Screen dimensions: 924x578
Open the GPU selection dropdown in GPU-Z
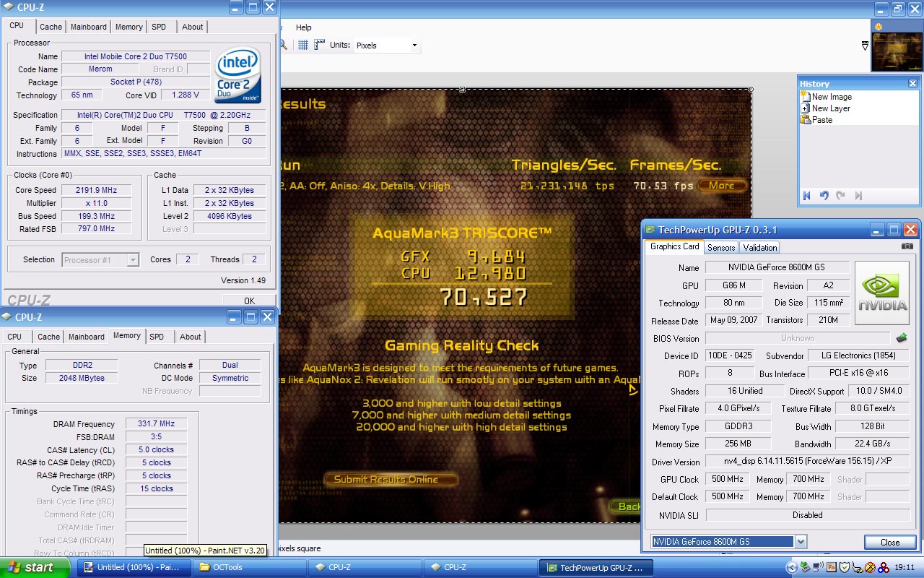[x=728, y=542]
